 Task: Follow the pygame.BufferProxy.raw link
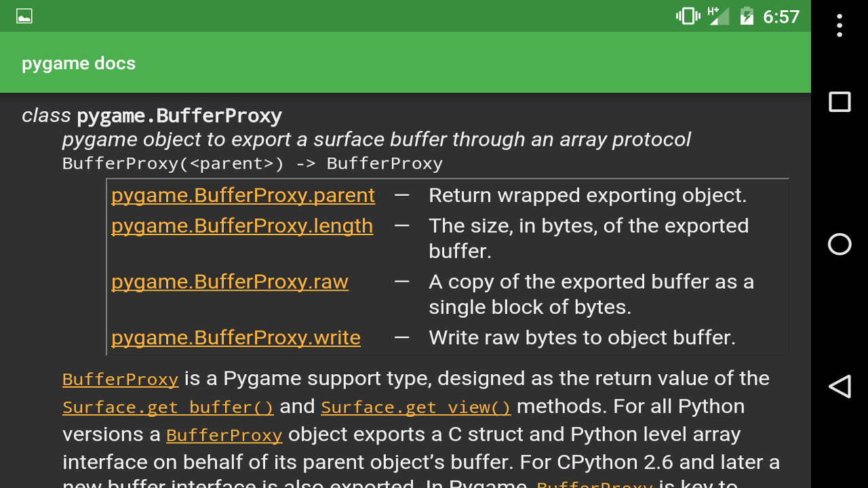pos(230,282)
